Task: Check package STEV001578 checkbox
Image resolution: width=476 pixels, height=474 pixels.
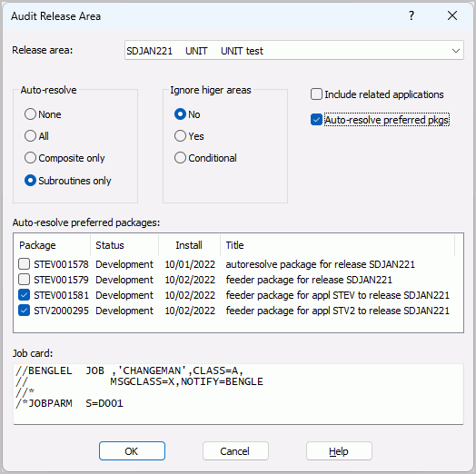Action: [x=24, y=264]
